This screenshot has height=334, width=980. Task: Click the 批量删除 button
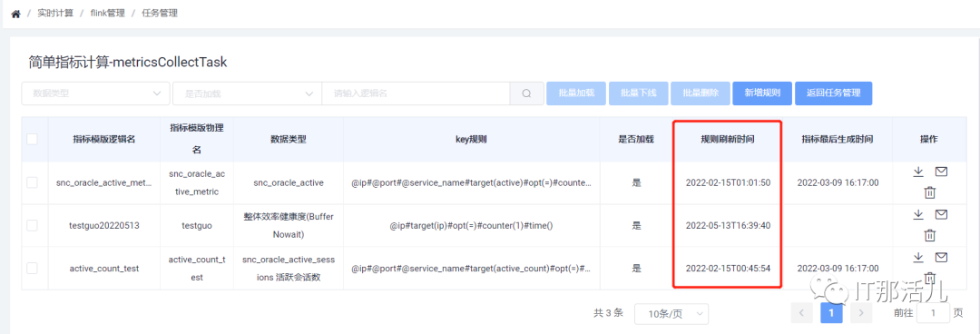click(x=700, y=93)
